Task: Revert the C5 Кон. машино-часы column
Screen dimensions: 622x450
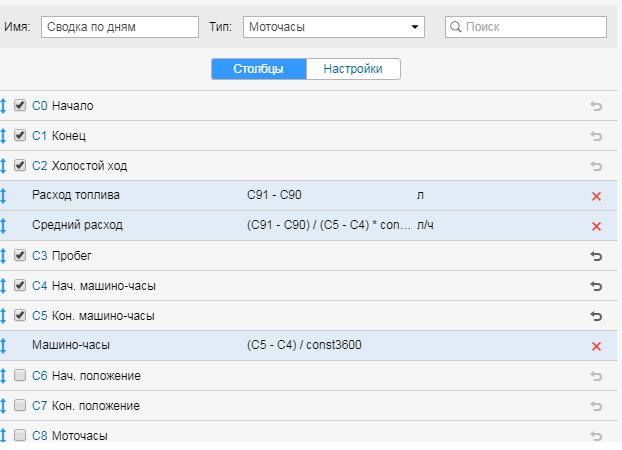Action: 596,316
